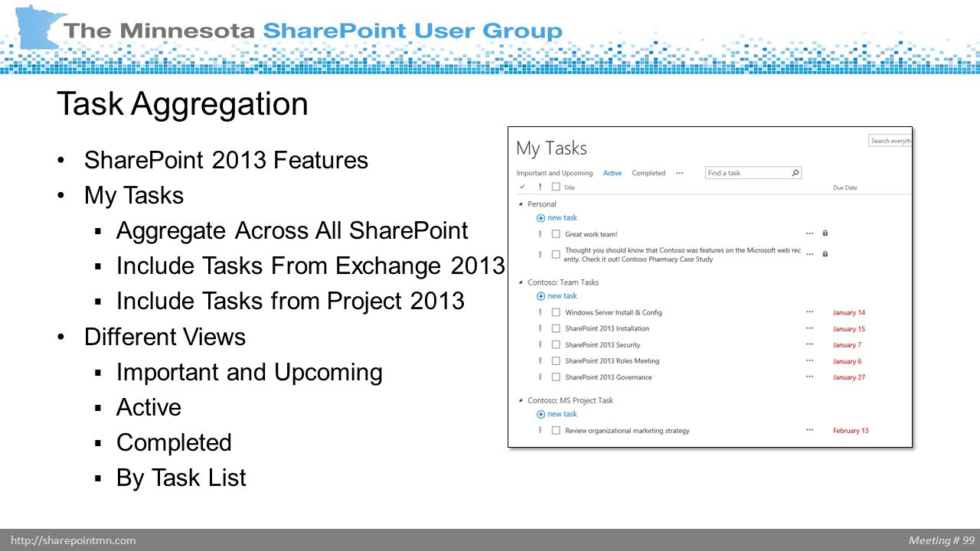Click importance icon for Great work team! task

click(x=540, y=233)
